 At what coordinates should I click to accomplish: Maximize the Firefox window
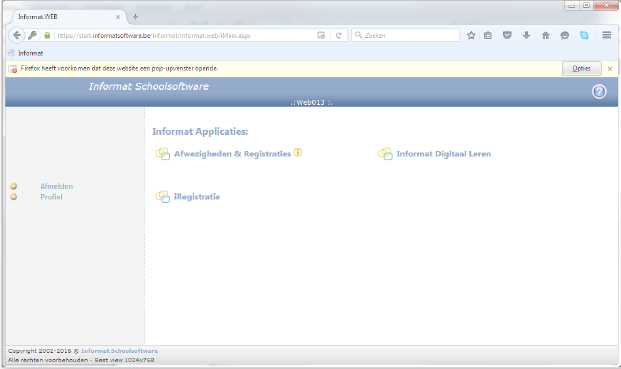pyautogui.click(x=586, y=6)
